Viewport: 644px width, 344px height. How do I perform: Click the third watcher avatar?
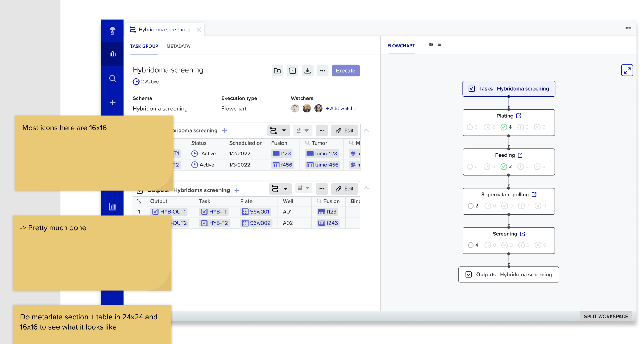(318, 108)
